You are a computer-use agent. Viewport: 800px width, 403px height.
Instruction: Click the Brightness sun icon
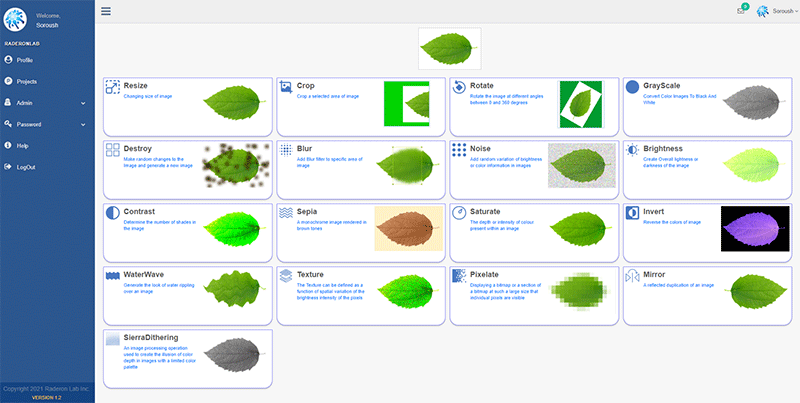(x=632, y=150)
